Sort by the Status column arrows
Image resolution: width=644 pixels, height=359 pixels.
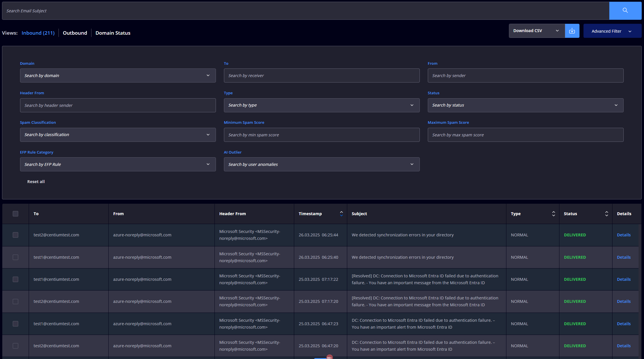tap(606, 214)
